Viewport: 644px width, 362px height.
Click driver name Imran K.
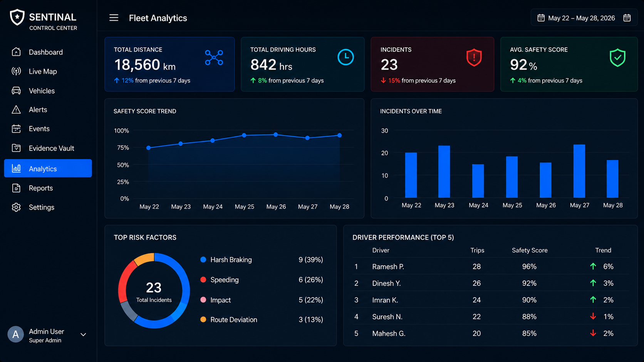[x=385, y=300]
